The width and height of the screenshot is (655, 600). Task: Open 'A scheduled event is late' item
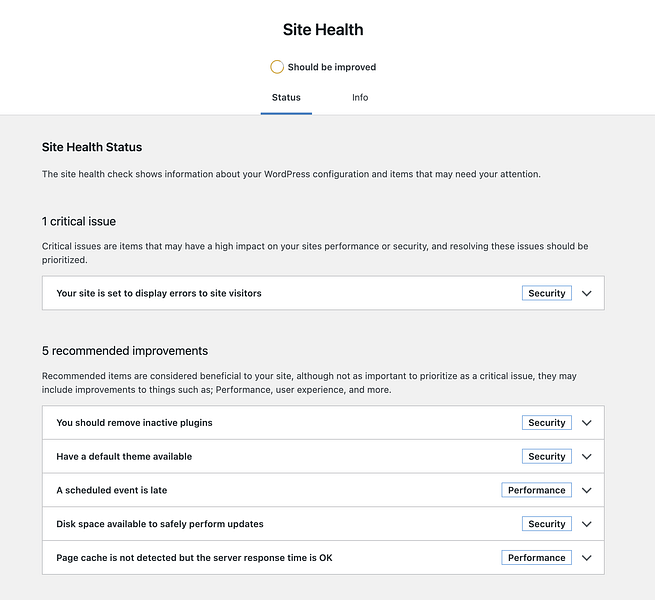[x=111, y=491]
